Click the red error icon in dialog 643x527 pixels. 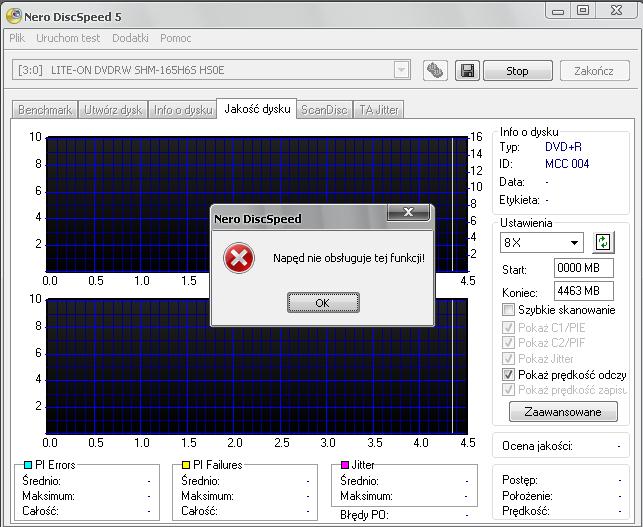(x=239, y=258)
